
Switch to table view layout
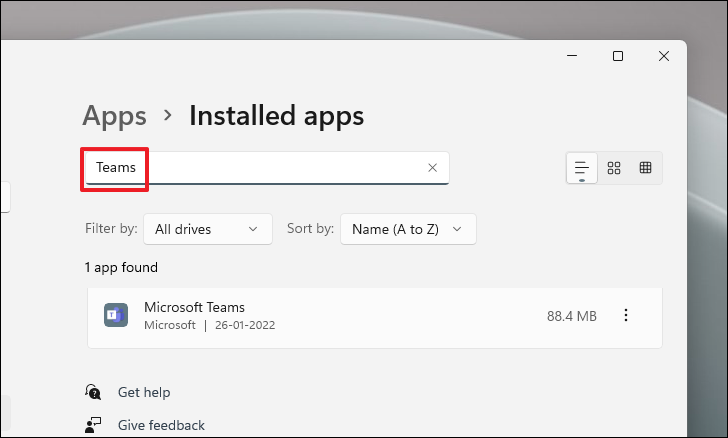coord(645,168)
